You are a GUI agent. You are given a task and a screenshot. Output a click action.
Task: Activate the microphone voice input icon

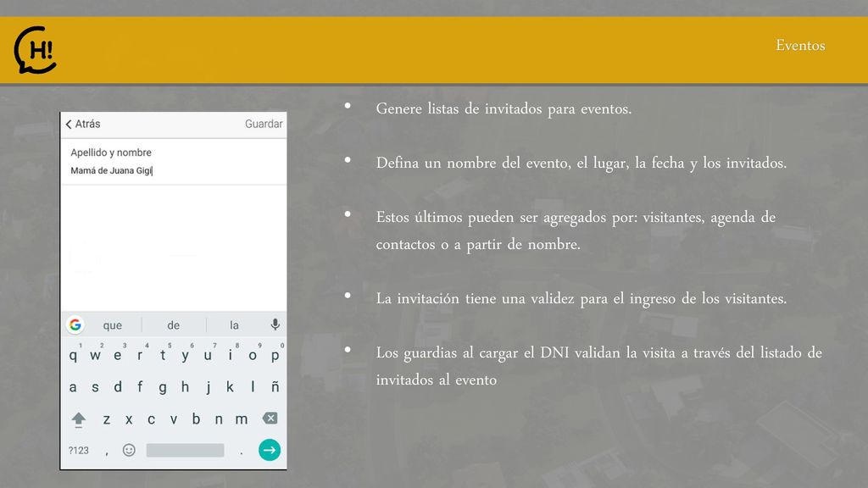click(275, 324)
